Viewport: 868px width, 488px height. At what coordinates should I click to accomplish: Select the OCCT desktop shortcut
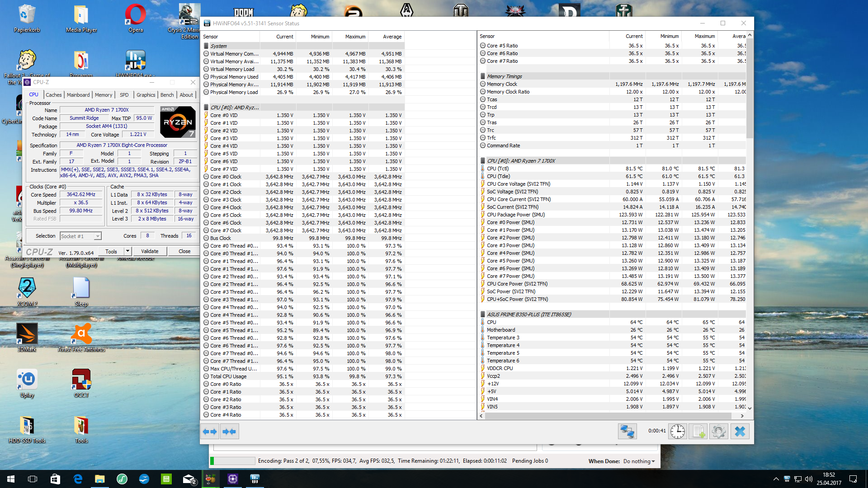point(81,383)
